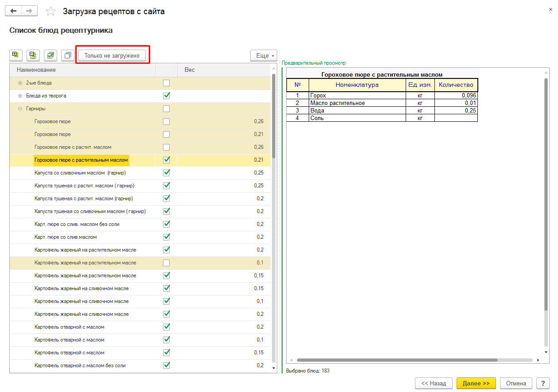Check 'Гороховое пюре с растит. маслом' box
Viewport: 558px width, 392px height.
pos(167,147)
